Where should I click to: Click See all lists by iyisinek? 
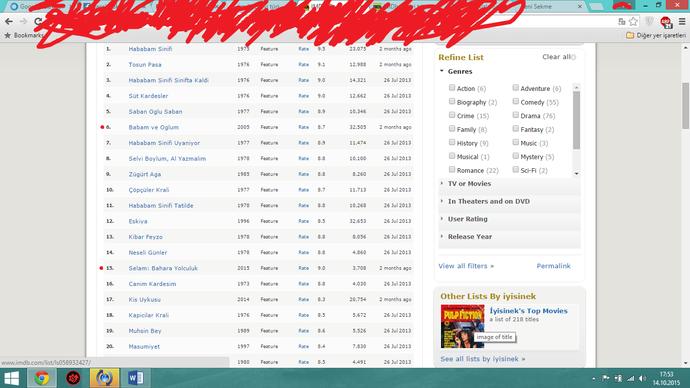tap(483, 359)
